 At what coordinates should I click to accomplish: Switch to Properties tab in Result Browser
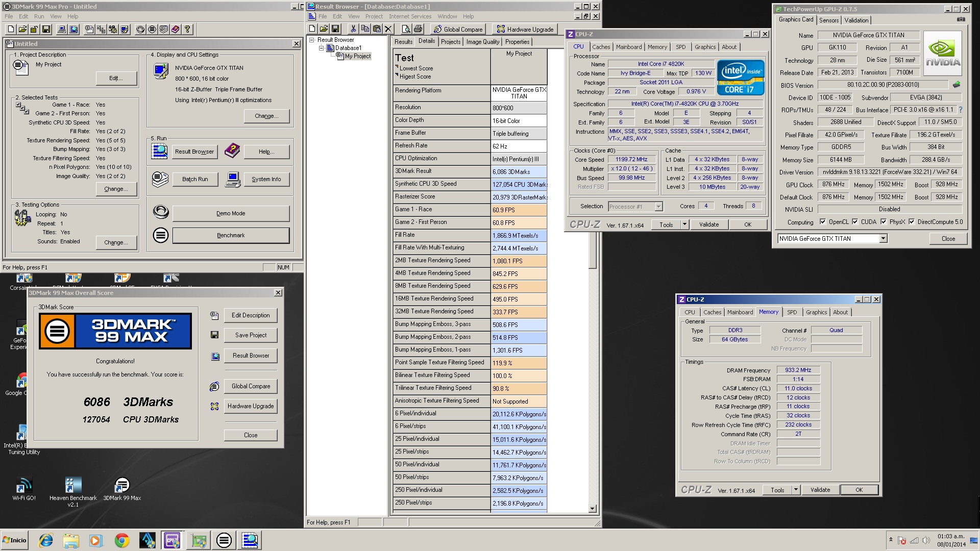pos(517,42)
